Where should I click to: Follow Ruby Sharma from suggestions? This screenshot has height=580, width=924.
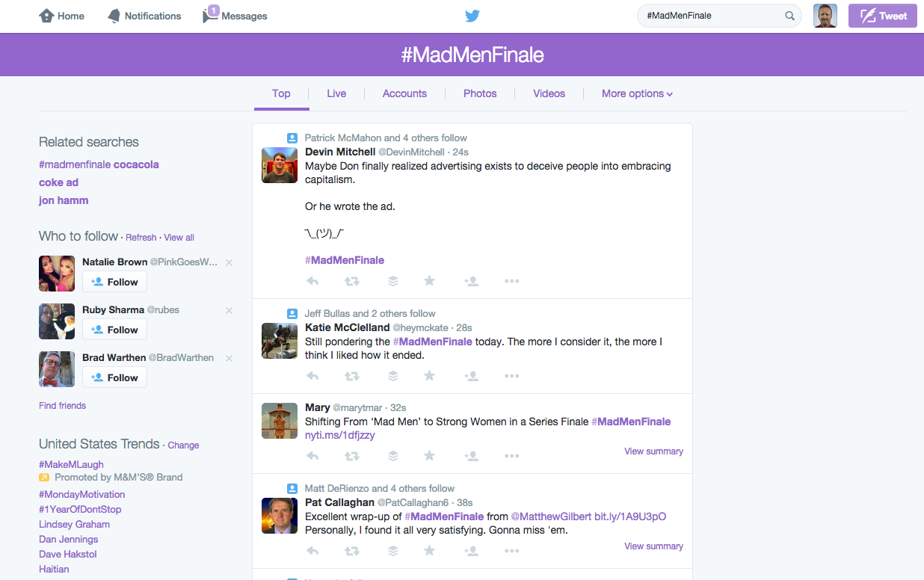[114, 330]
